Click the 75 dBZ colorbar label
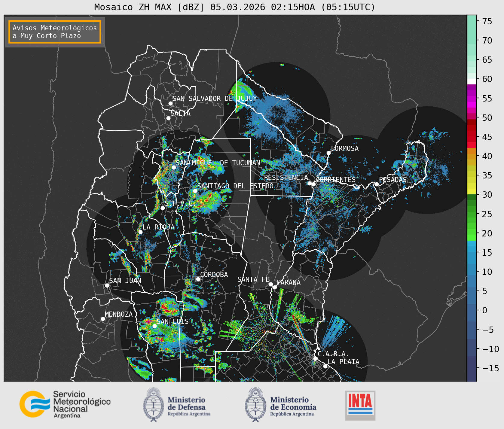Viewport: 504px width, 429px height. coord(487,21)
